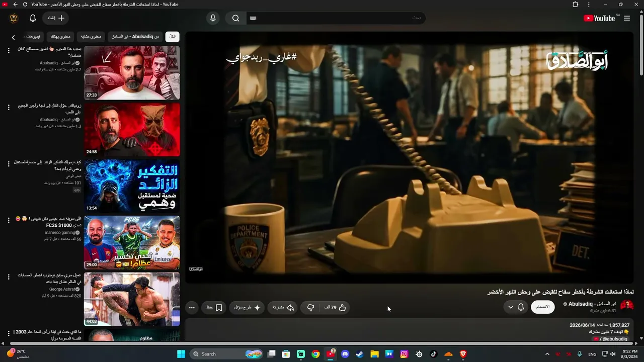This screenshot has width=644, height=362.
Task: Open SoundCloud from the taskbar
Action: (448, 354)
